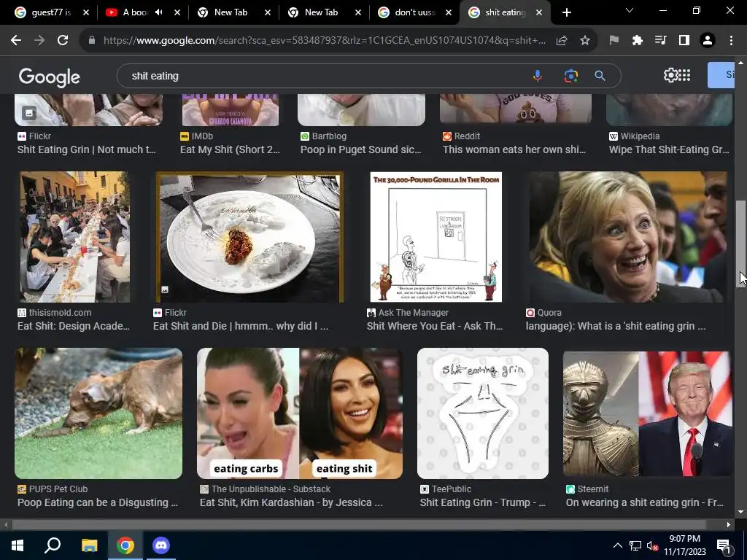Open 'Eat Shit and Die' Flickr link
This screenshot has height=560, width=747.
click(241, 326)
